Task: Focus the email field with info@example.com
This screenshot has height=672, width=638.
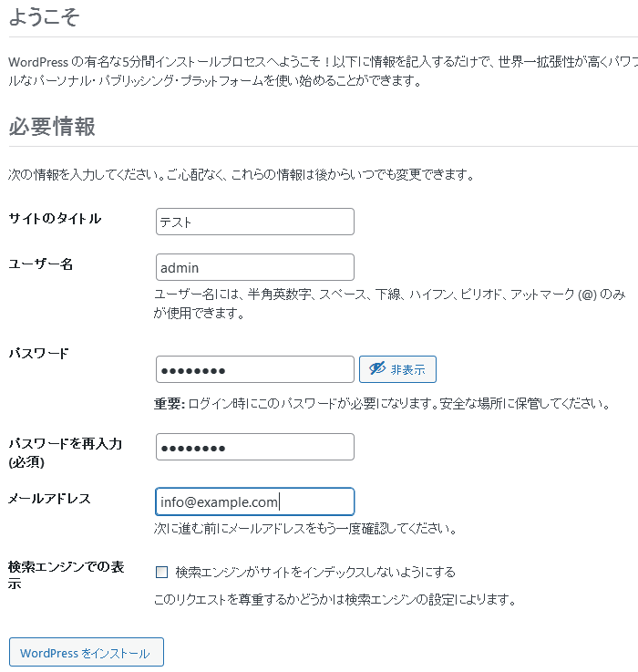Action: click(x=255, y=501)
